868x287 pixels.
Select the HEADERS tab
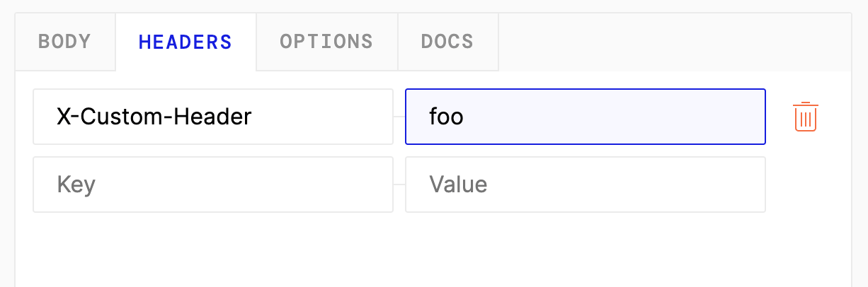[185, 42]
